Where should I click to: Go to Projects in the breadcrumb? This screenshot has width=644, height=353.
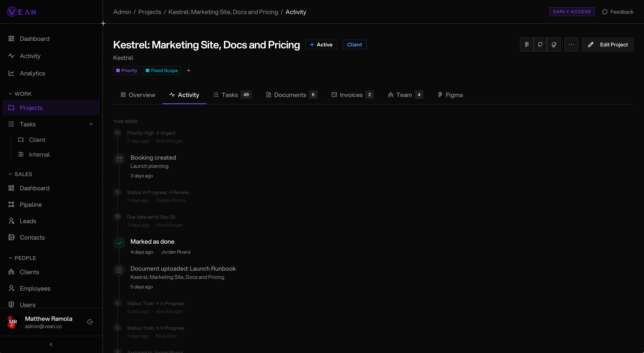pyautogui.click(x=150, y=12)
